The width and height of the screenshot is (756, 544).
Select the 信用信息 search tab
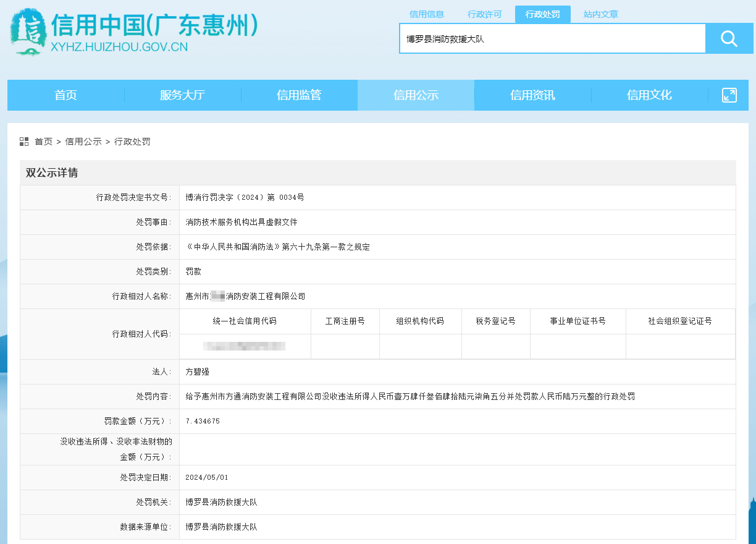427,14
